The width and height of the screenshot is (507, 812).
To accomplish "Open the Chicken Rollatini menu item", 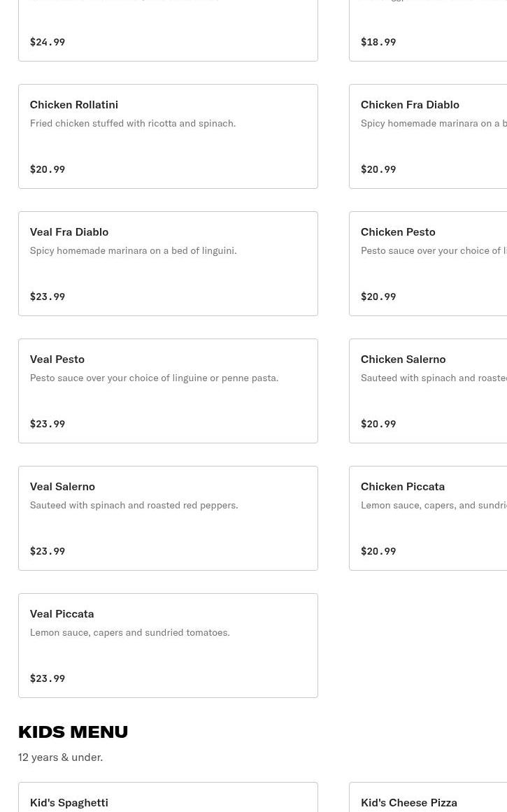I will (168, 136).
